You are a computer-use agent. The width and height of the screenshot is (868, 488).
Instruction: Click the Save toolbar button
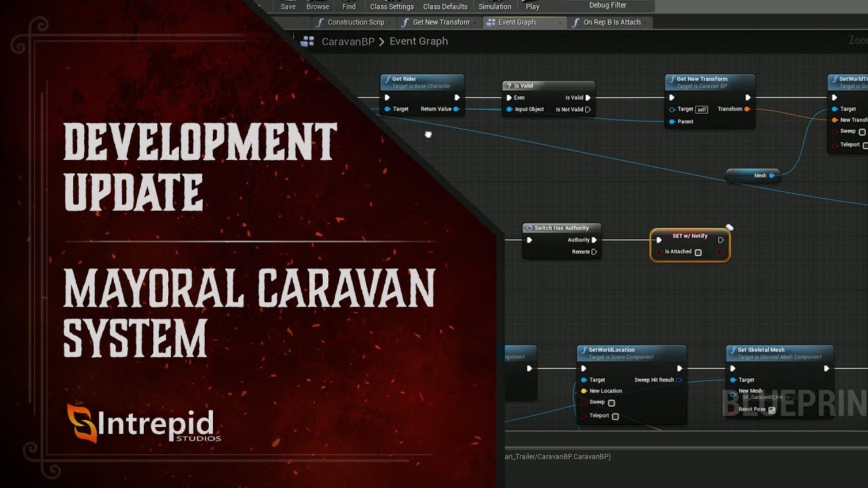pos(288,6)
